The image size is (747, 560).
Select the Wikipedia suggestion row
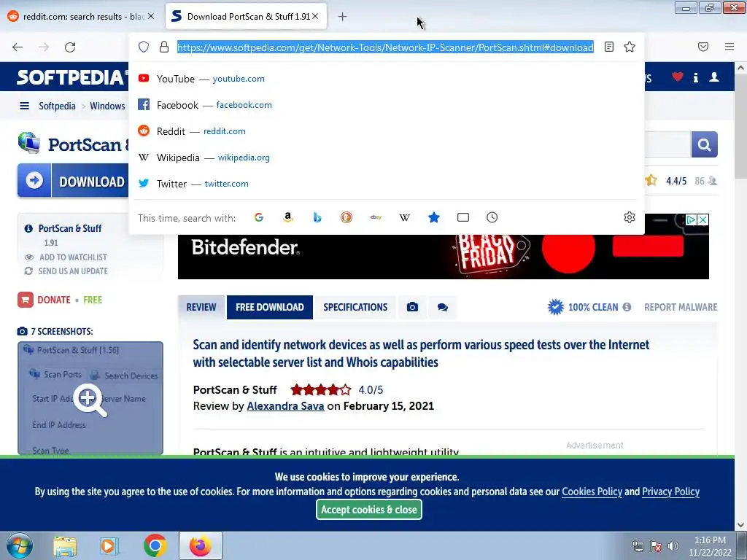pyautogui.click(x=387, y=157)
